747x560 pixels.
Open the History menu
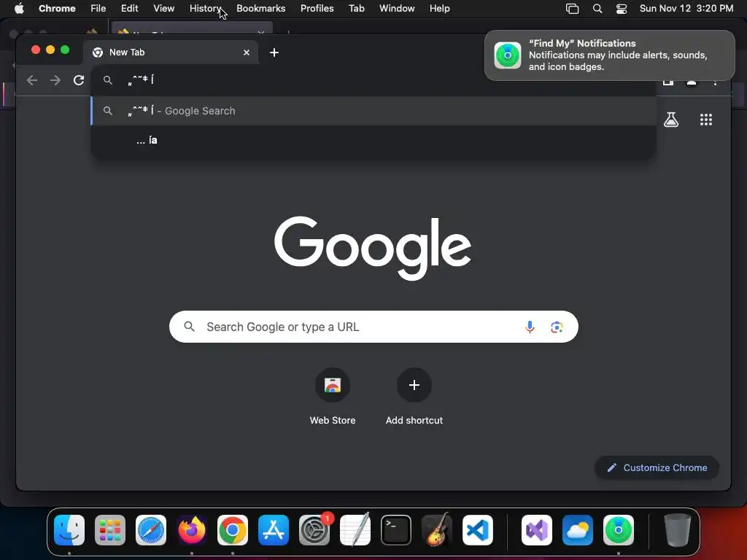(x=205, y=9)
